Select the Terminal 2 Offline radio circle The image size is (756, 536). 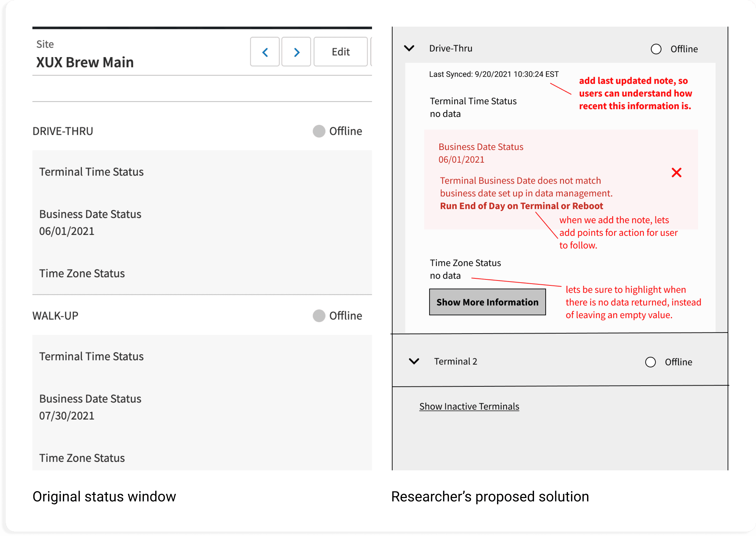pos(650,362)
